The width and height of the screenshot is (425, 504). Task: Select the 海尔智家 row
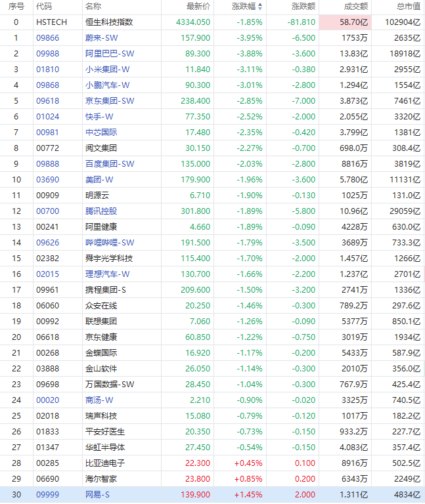[212, 479]
